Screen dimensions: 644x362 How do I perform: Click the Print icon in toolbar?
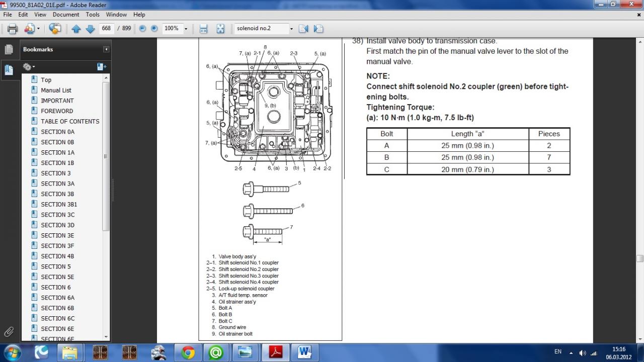(x=13, y=29)
